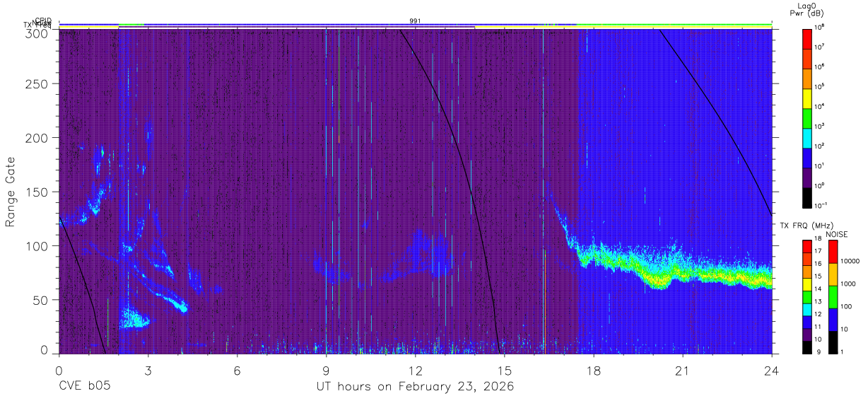
Task: Click the x-axis tick label '9'
Action: 326,370
